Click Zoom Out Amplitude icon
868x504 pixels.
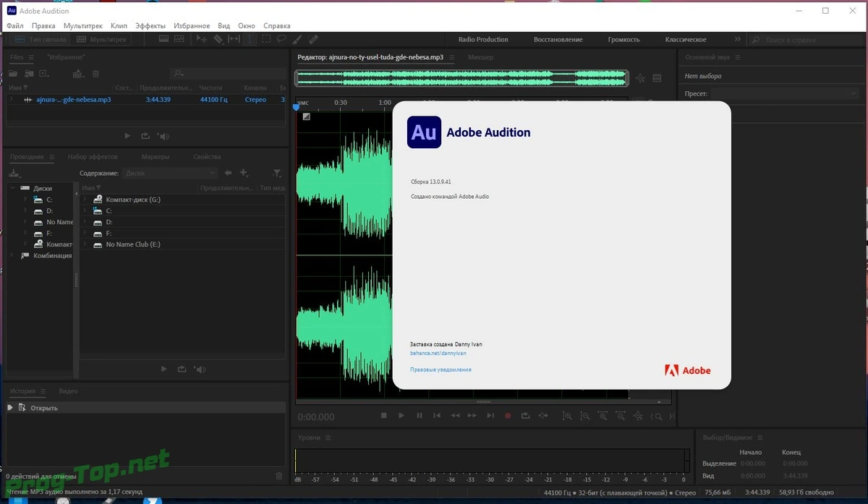585,415
